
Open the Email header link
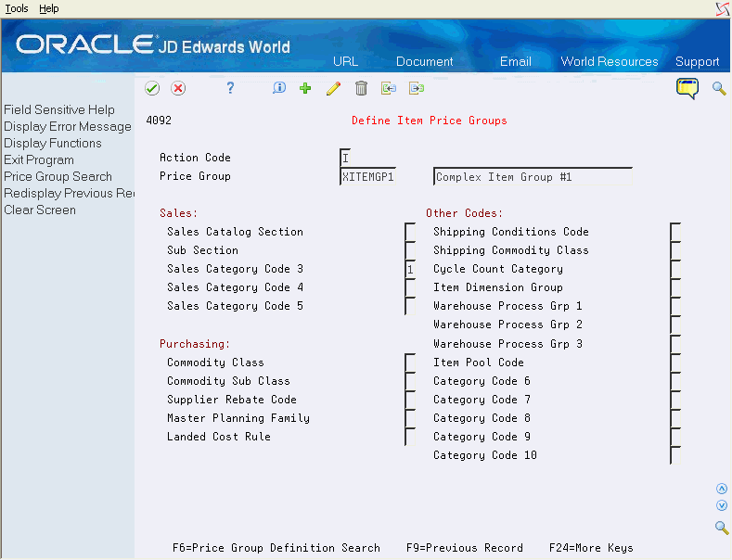516,61
